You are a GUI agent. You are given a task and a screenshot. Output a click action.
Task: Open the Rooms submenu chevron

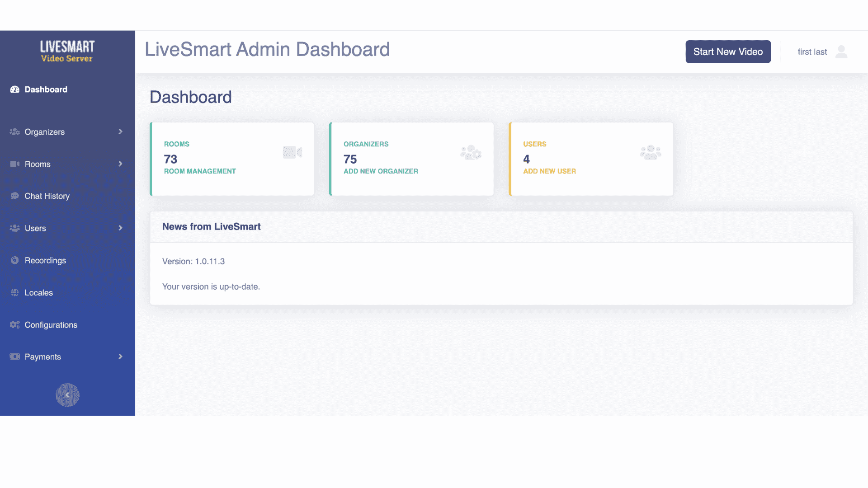120,164
